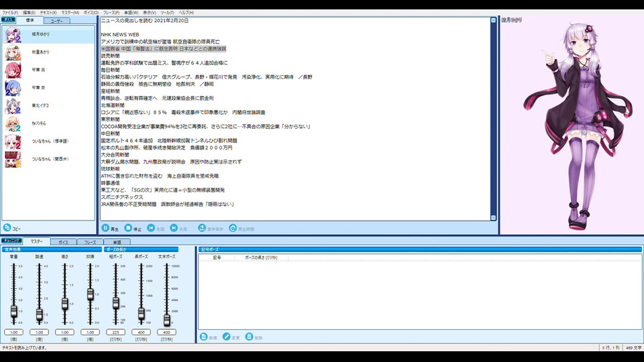The width and height of the screenshot is (644, 362).
Task: Click the 長ポーズ slider handle
Action: pos(141,314)
